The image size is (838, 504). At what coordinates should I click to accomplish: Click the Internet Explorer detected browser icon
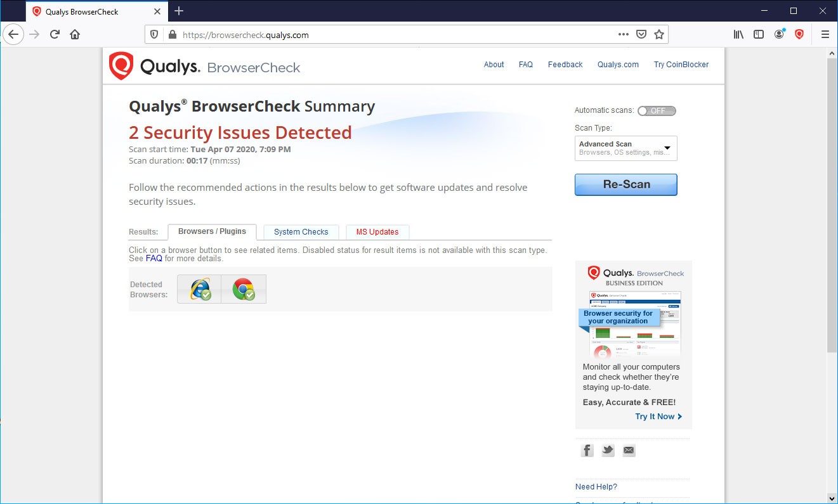pyautogui.click(x=200, y=289)
